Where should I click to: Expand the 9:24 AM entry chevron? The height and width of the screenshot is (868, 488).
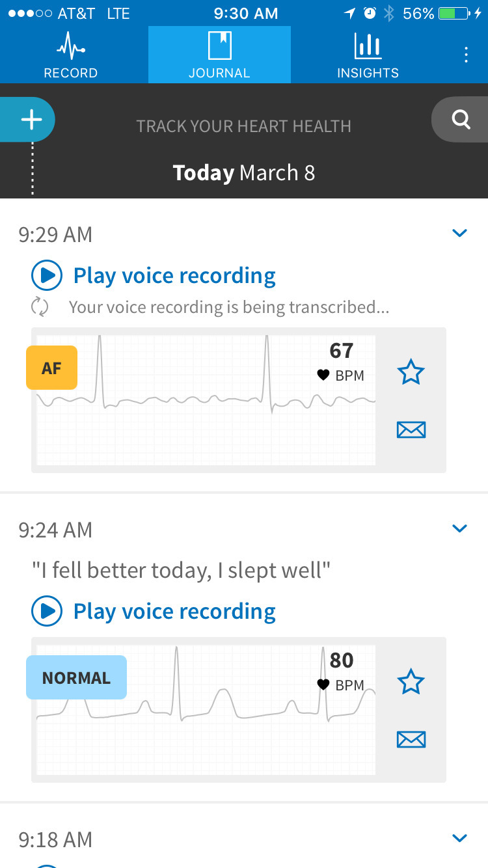click(x=459, y=529)
